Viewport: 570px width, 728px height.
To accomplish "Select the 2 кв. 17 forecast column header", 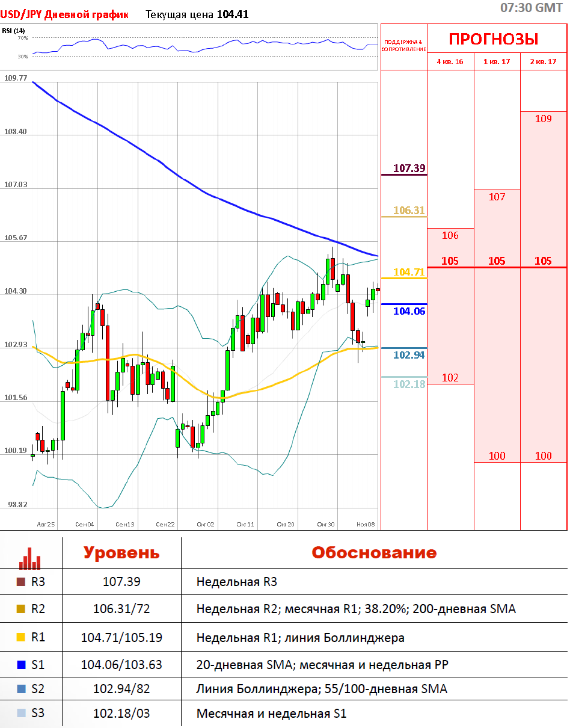I will 543,61.
